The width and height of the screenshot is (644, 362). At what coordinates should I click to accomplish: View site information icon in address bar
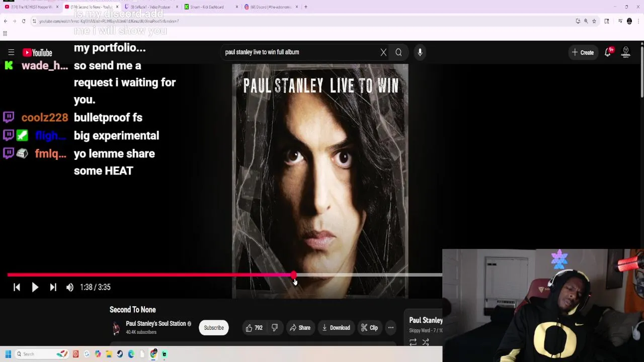pyautogui.click(x=34, y=21)
